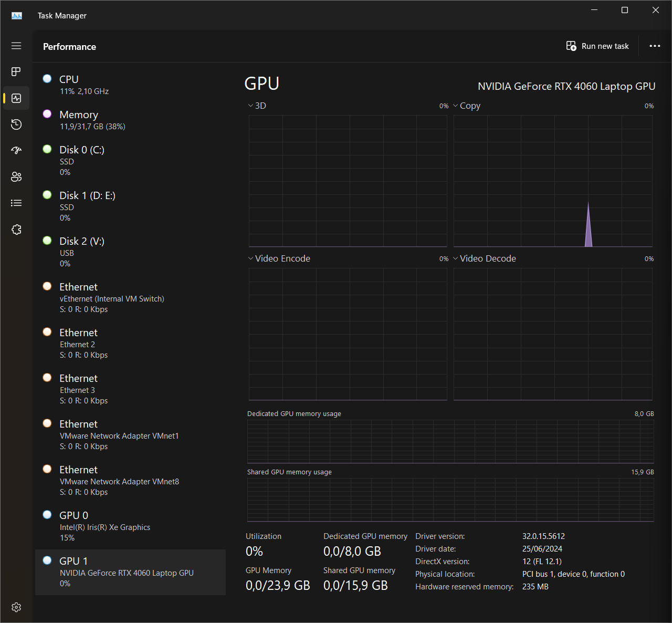Click Shared GPU memory 0,0/15,9 GB value

(x=355, y=585)
